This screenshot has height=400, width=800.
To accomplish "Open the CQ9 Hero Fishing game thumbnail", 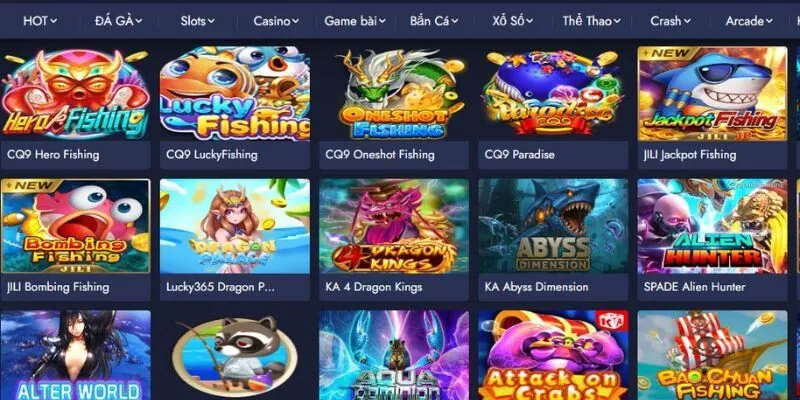I will click(x=76, y=93).
